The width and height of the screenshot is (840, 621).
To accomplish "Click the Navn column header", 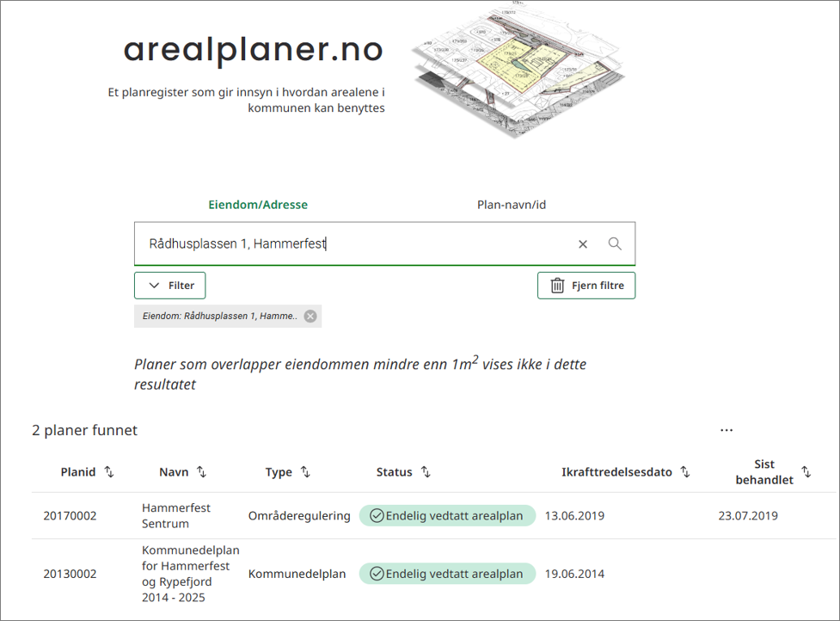I will (x=175, y=472).
